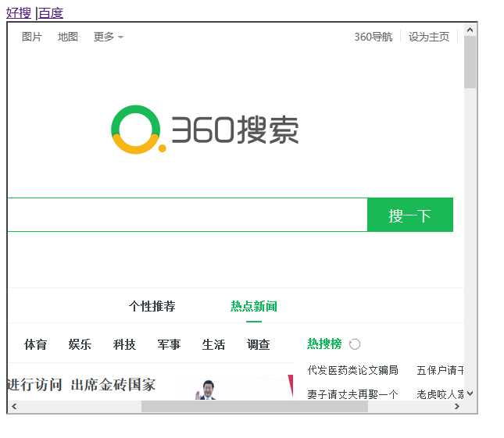This screenshot has height=438, width=504.
Task: Open hot search starting with 五保户
Action: [x=440, y=370]
